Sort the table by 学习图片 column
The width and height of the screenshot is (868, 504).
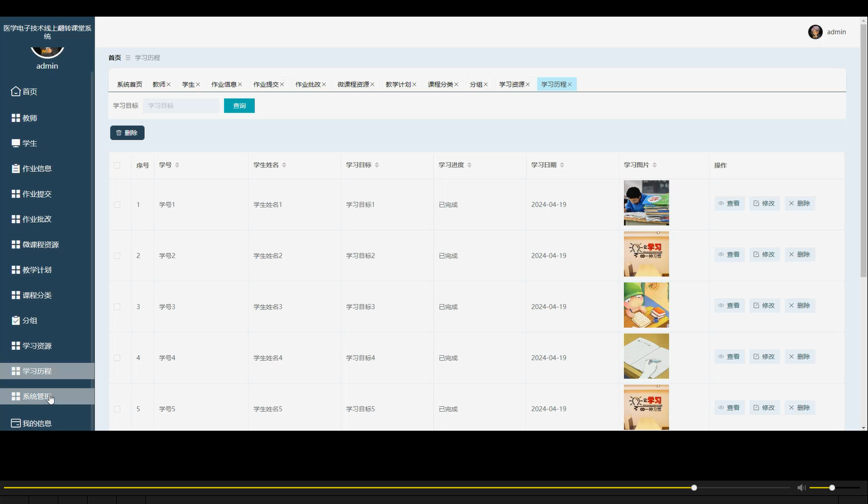click(x=654, y=165)
